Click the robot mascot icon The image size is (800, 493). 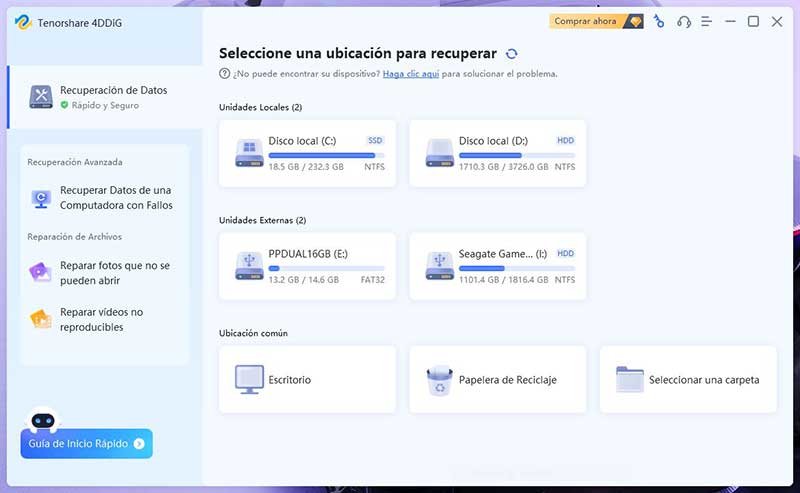click(43, 420)
